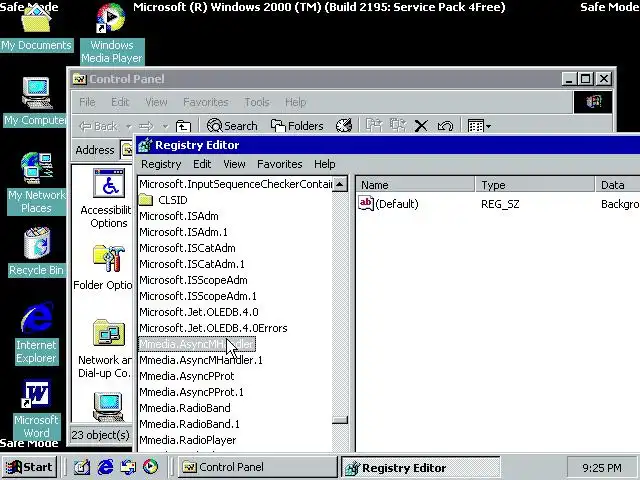Click the Delete X icon in Control Panel toolbar
The width and height of the screenshot is (640, 480).
421,126
